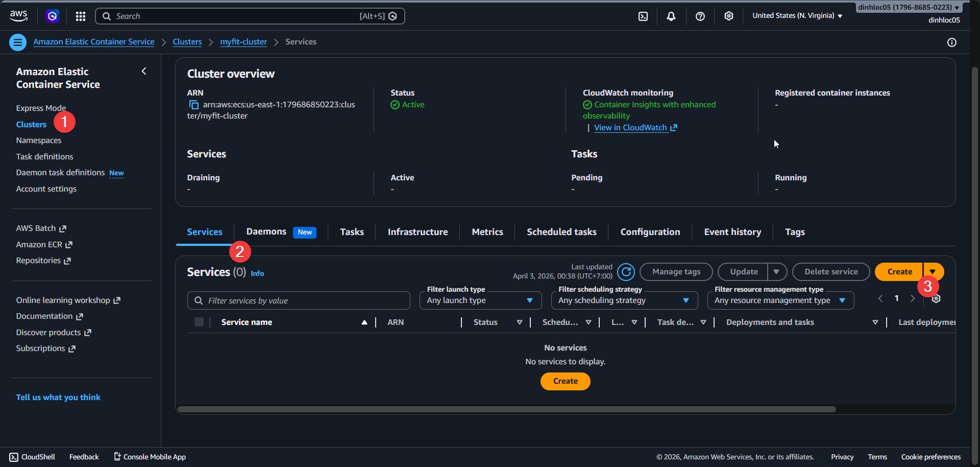Open the View in CloudWatch link
Screen dimensions: 980x467
(x=631, y=127)
